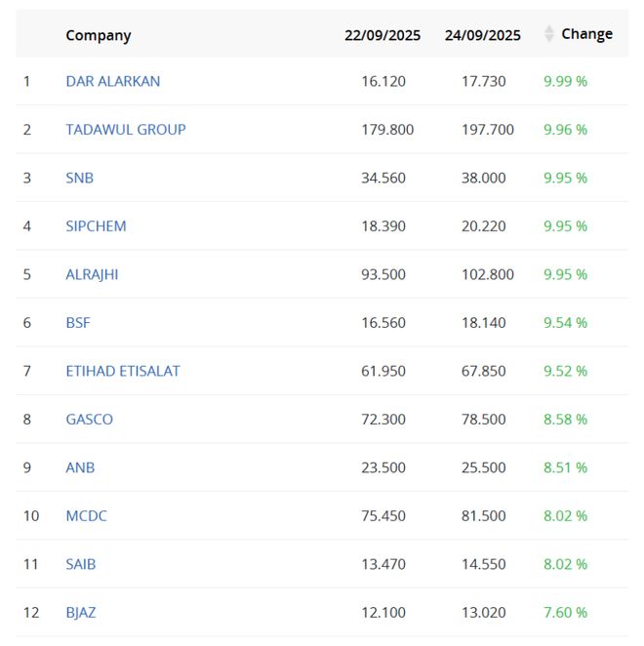Select the 9.99 % change value

click(x=565, y=81)
